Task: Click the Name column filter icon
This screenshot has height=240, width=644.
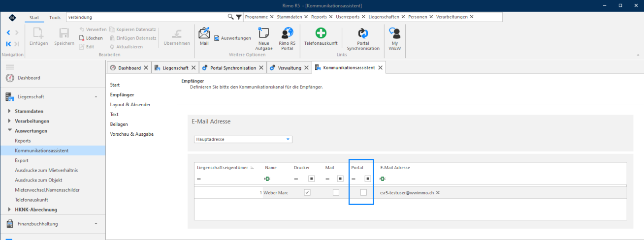Action: (267, 179)
